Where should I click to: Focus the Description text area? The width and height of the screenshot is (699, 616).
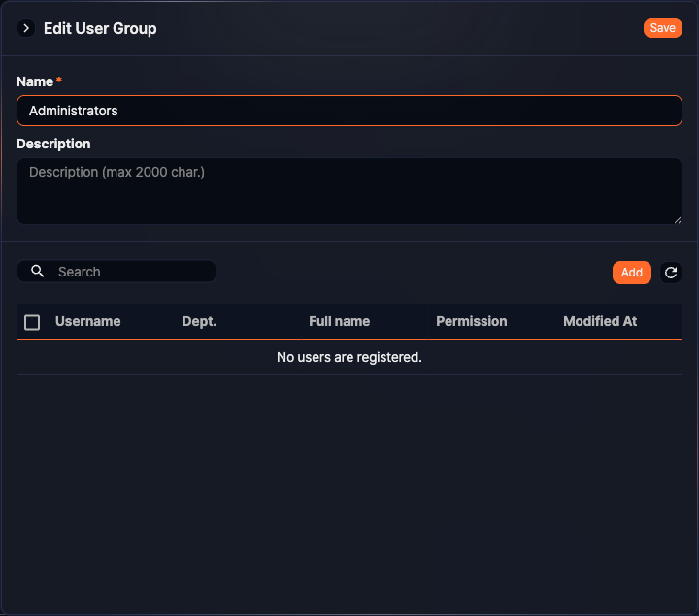(x=349, y=191)
